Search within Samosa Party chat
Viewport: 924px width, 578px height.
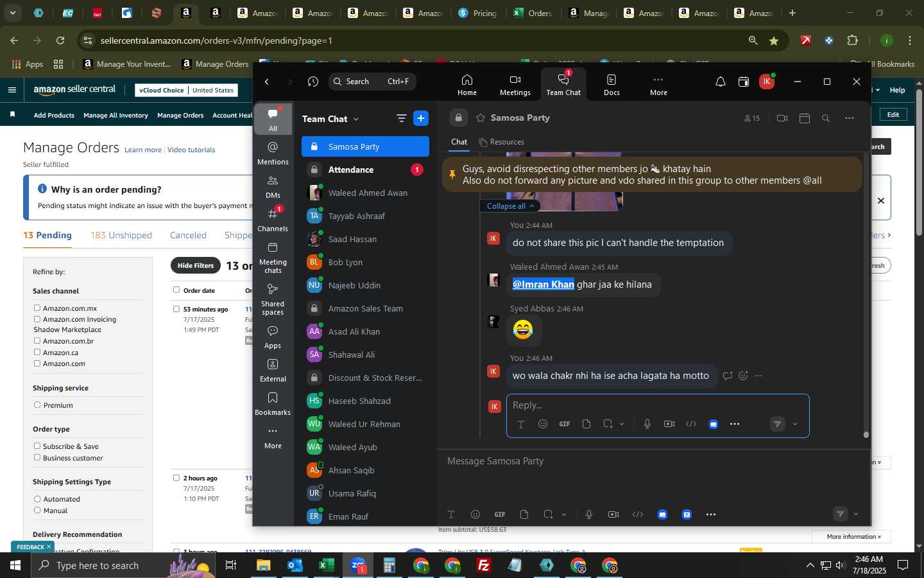tap(826, 118)
